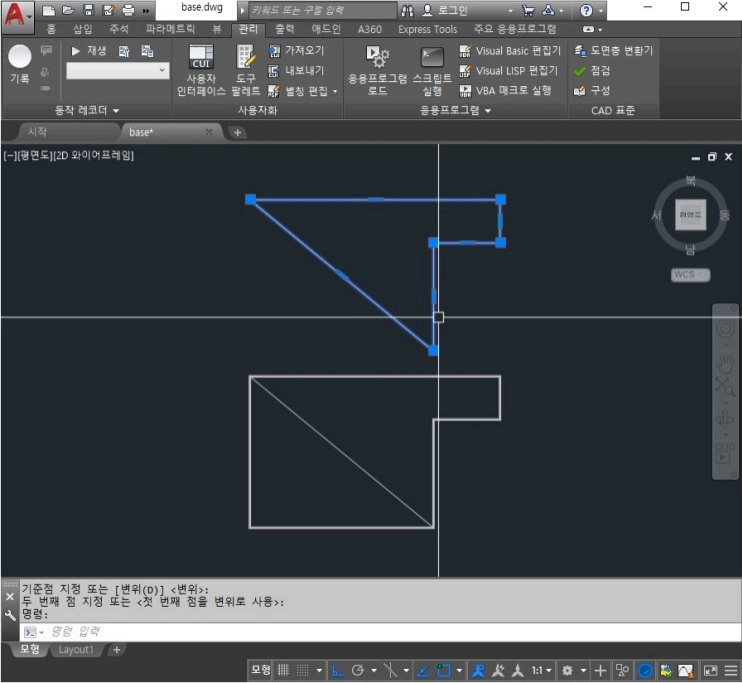Image resolution: width=742 pixels, height=683 pixels.
Task: Toggle snap mode in status bar
Action: [x=303, y=670]
